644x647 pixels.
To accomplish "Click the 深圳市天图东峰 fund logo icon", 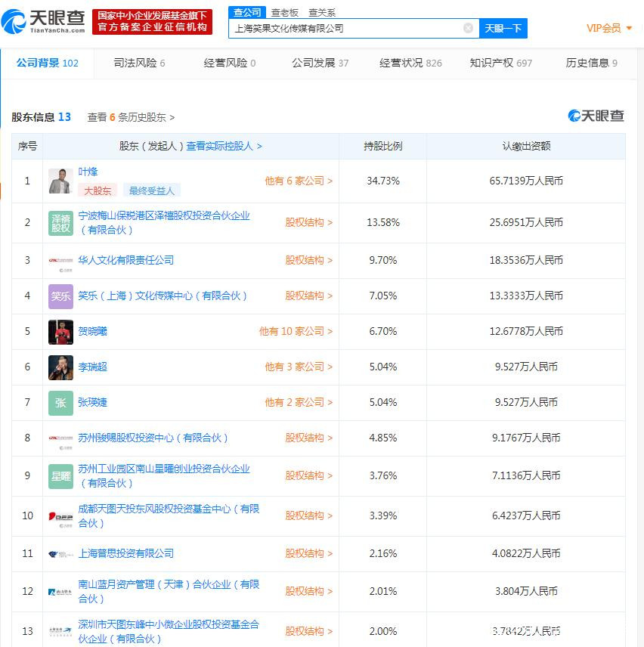I will 60,632.
